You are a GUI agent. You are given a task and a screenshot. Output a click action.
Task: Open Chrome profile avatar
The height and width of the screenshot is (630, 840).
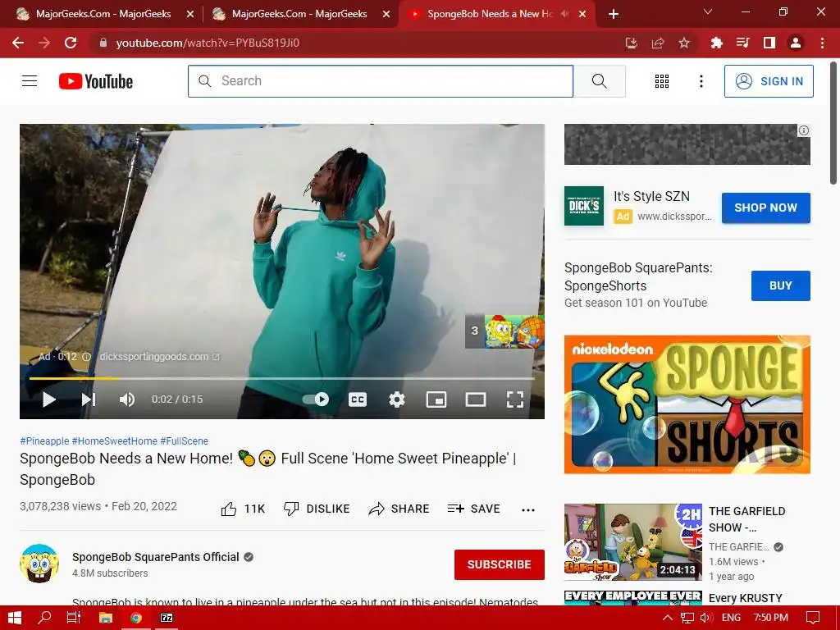796,43
